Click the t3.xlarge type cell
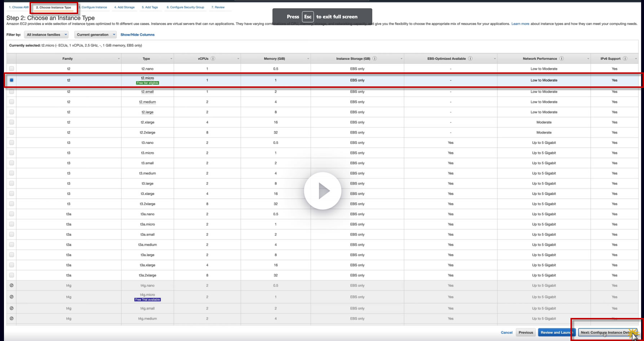The height and width of the screenshot is (341, 644). click(x=147, y=194)
